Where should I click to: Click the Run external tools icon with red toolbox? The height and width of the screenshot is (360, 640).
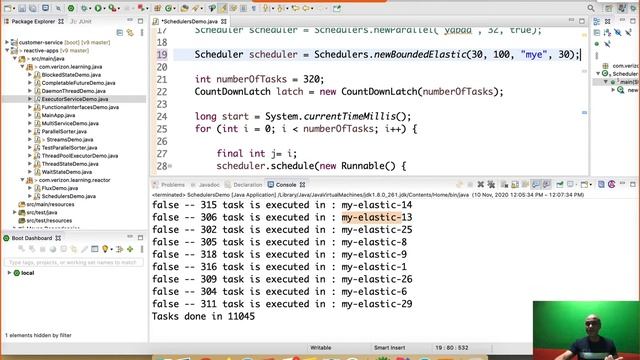[x=113, y=8]
